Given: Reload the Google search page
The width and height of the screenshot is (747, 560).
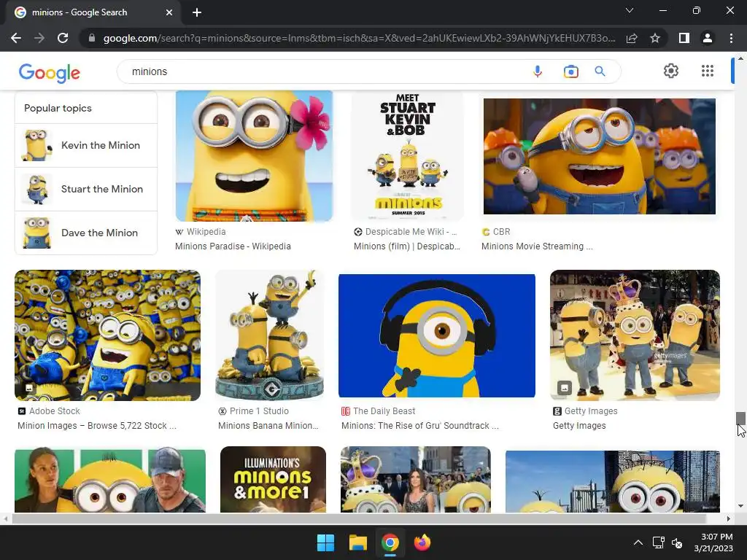Looking at the screenshot, I should click(x=63, y=38).
